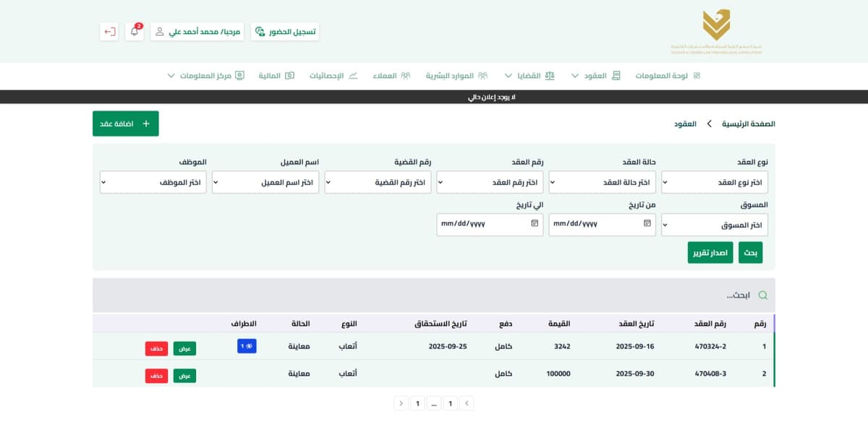Screen dimensions: 868x427
Task: Click حذف for contract 470324-2
Action: pyautogui.click(x=156, y=348)
